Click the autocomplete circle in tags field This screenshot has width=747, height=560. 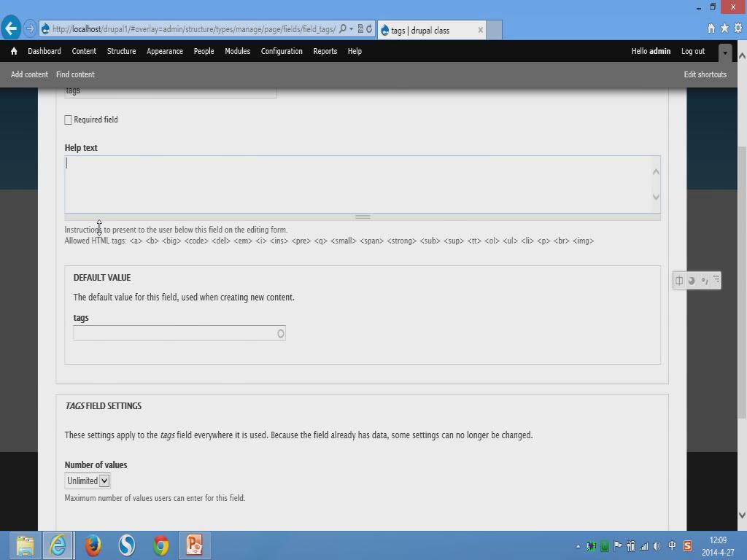(x=281, y=333)
